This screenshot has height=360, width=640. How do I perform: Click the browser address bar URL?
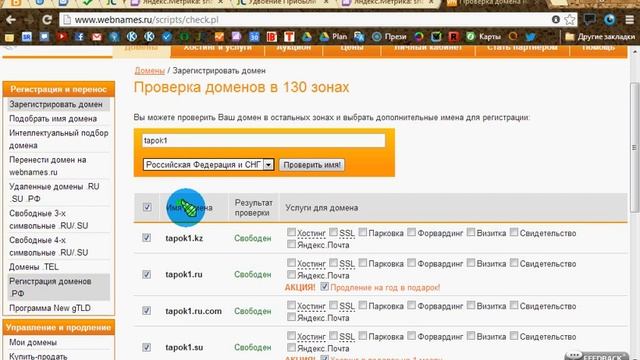coord(147,20)
